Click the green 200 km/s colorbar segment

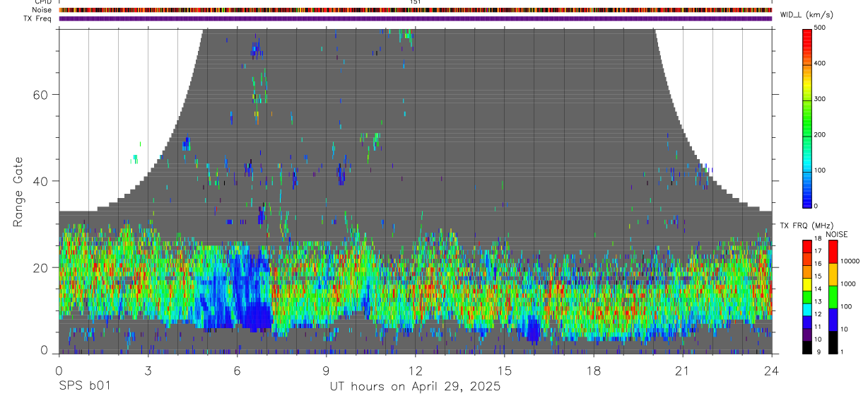pos(808,134)
